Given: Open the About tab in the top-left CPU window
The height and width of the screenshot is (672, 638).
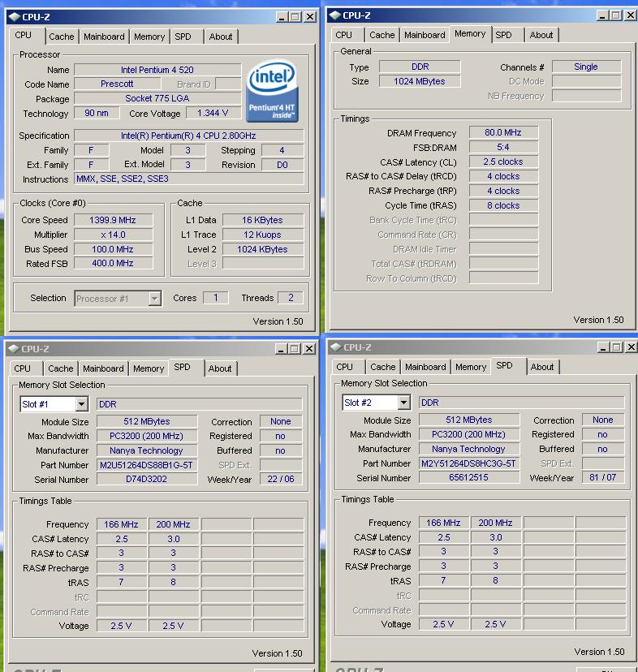Looking at the screenshot, I should 221,37.
